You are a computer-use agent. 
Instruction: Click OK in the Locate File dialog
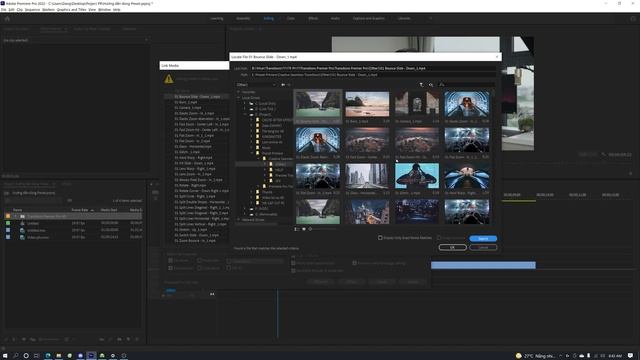(452, 247)
